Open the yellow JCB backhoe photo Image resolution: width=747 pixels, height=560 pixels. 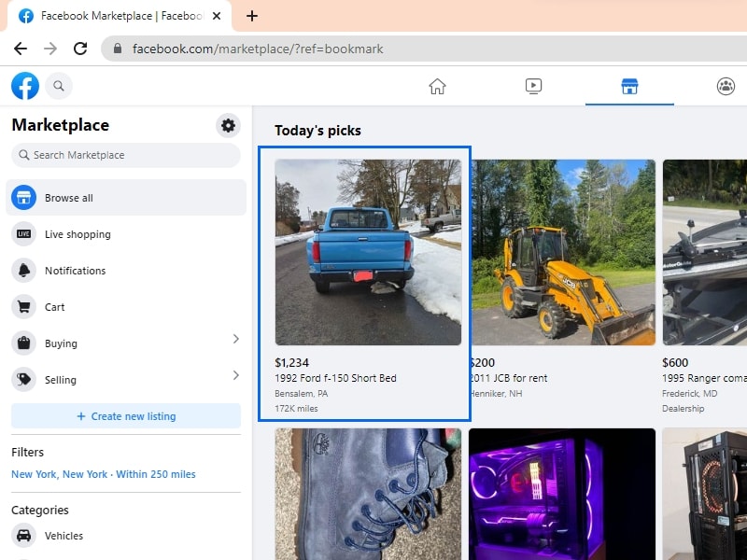(x=563, y=252)
